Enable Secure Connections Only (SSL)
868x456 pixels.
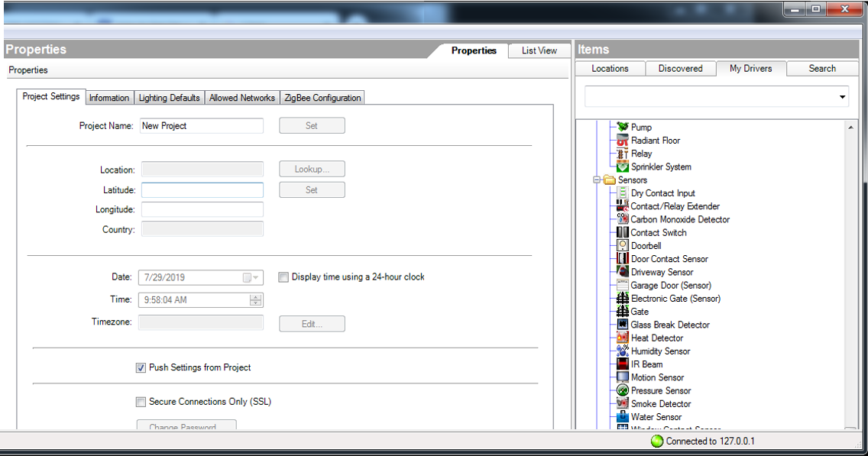[141, 402]
